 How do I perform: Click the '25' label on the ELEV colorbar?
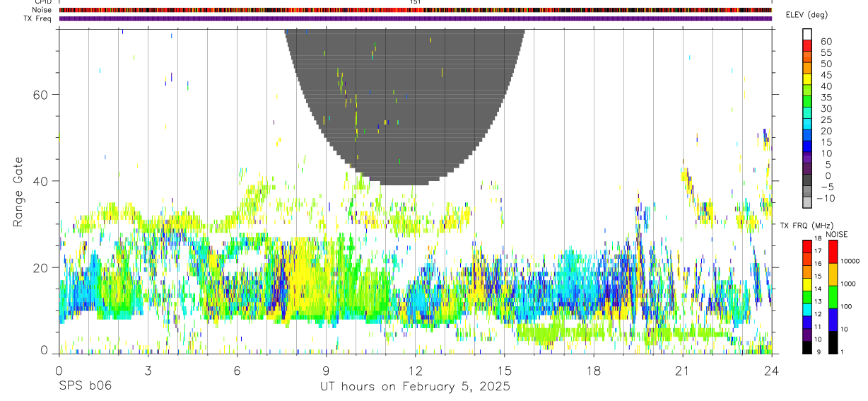[826, 120]
